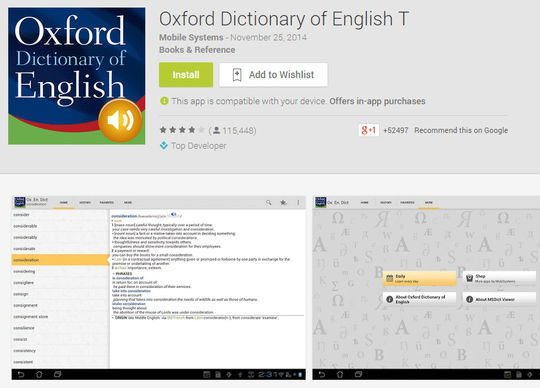Add the app to Wishlist

[273, 75]
